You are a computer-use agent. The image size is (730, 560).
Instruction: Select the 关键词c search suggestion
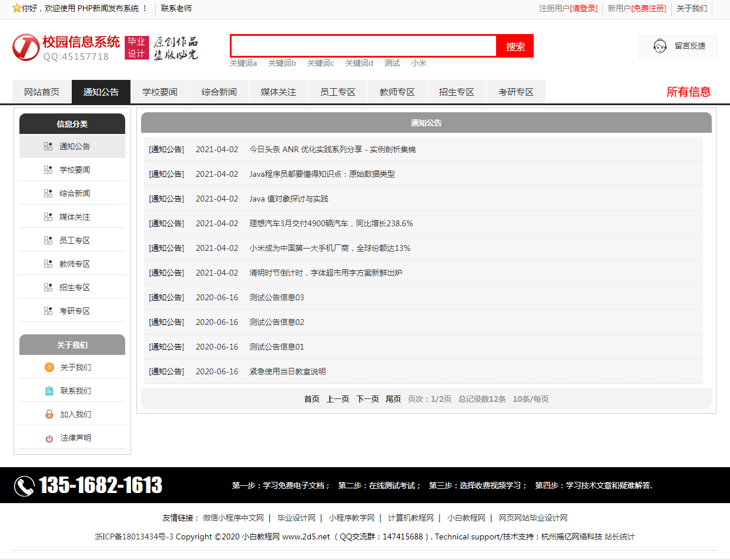(x=320, y=63)
